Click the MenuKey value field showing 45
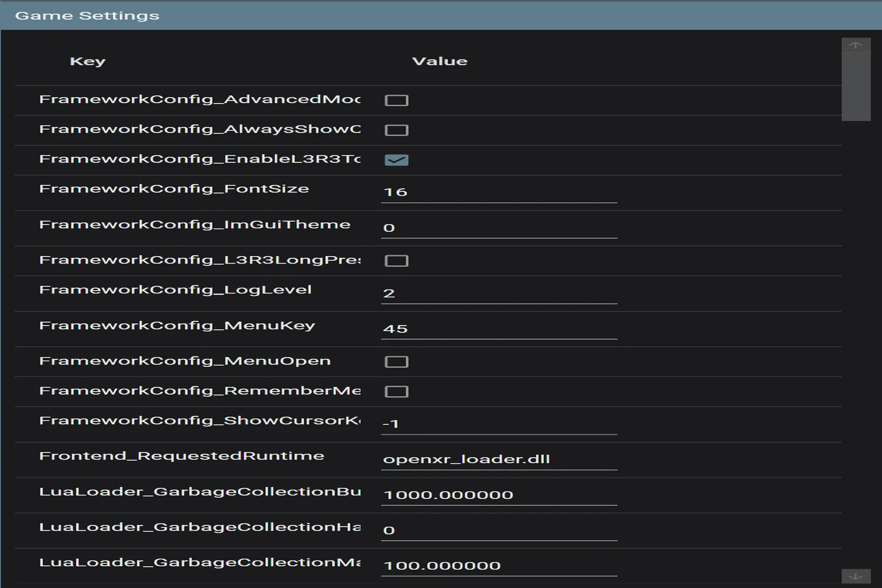882x588 pixels. click(x=499, y=329)
